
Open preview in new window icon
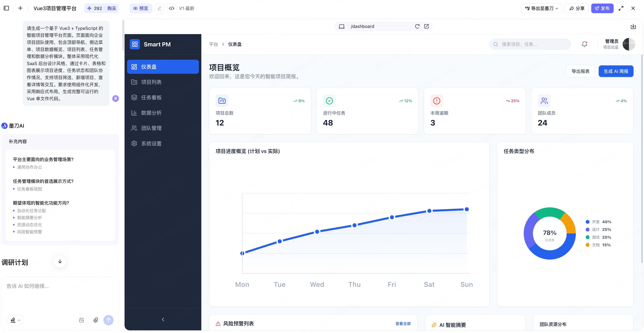pyautogui.click(x=426, y=26)
